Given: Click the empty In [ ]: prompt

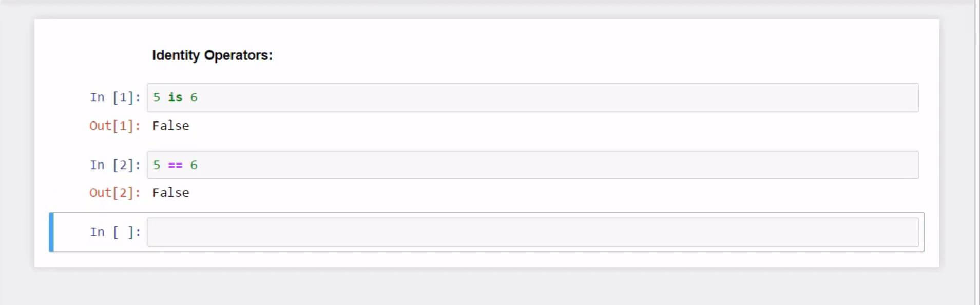Looking at the screenshot, I should tap(115, 232).
